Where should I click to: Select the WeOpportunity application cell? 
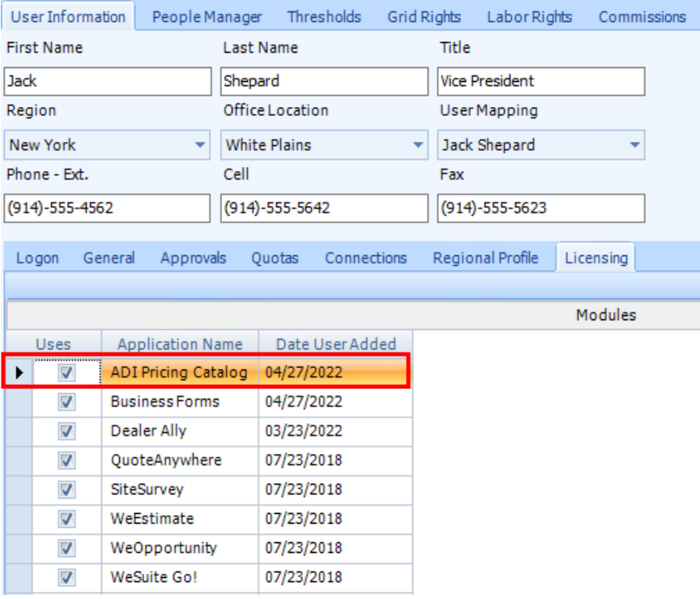point(180,549)
